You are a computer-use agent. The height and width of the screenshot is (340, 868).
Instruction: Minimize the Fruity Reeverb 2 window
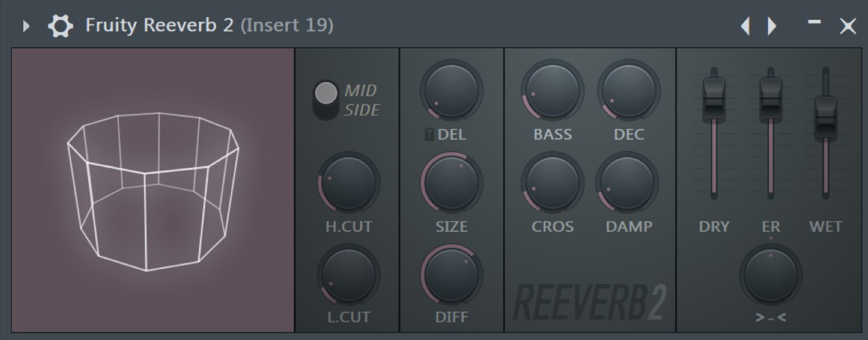(x=814, y=22)
